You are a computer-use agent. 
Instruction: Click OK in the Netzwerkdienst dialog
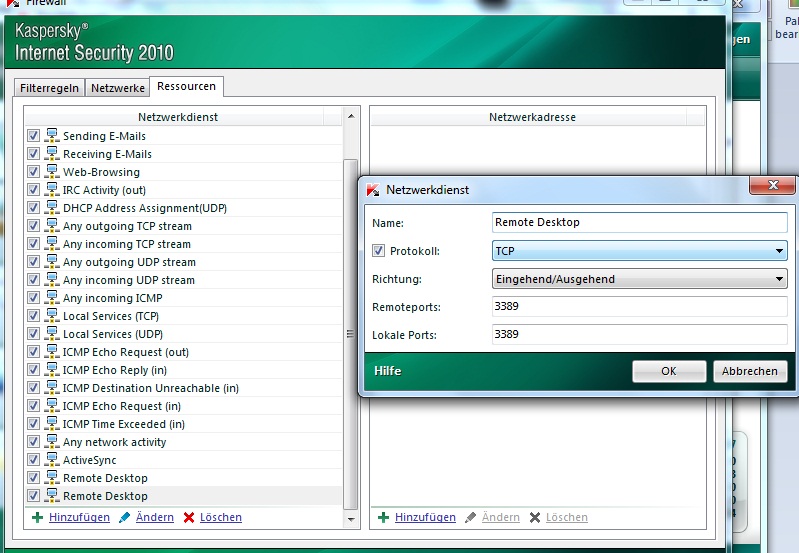tap(669, 371)
